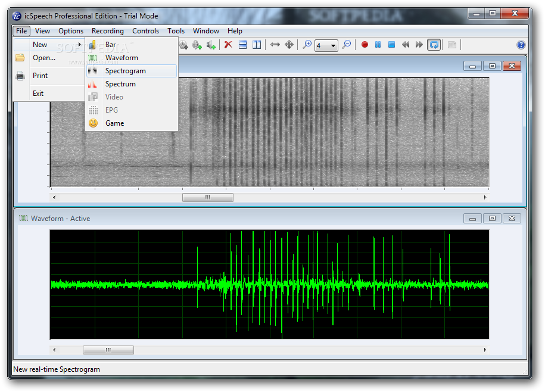Click status bar text New real-time Spectrogram
The width and height of the screenshot is (545, 392).
pos(57,369)
